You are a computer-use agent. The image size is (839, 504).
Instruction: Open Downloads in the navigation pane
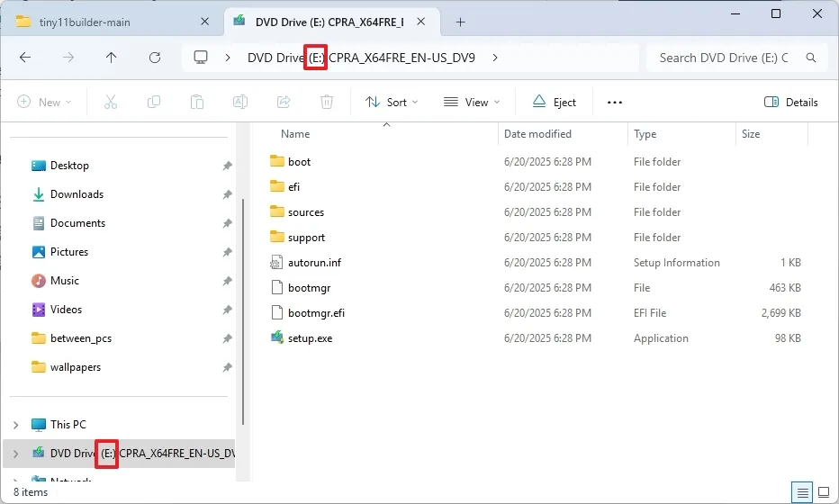(x=77, y=194)
